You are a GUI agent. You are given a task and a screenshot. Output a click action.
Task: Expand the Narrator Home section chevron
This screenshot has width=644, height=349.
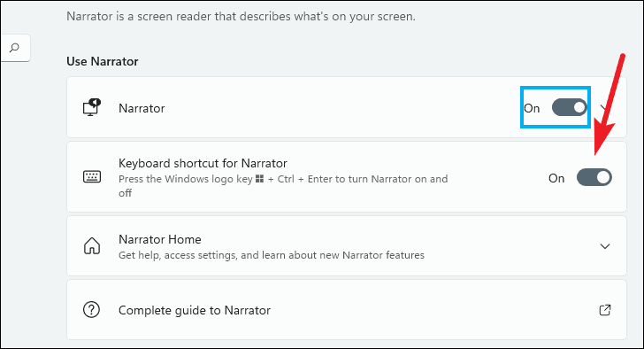point(604,246)
